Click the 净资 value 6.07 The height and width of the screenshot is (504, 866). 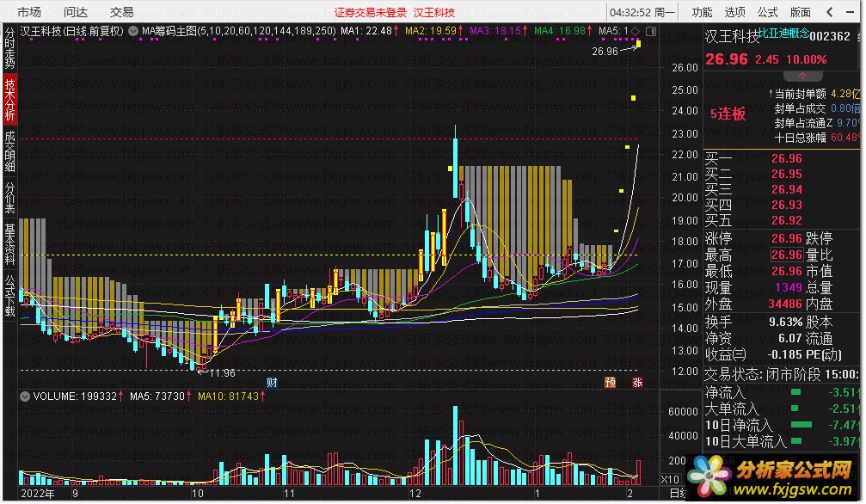pos(789,338)
